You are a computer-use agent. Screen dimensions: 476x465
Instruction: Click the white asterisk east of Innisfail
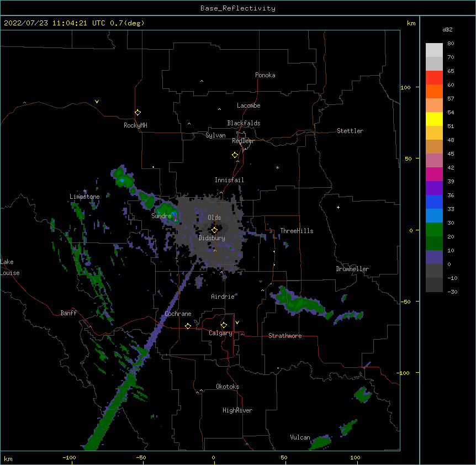click(277, 167)
